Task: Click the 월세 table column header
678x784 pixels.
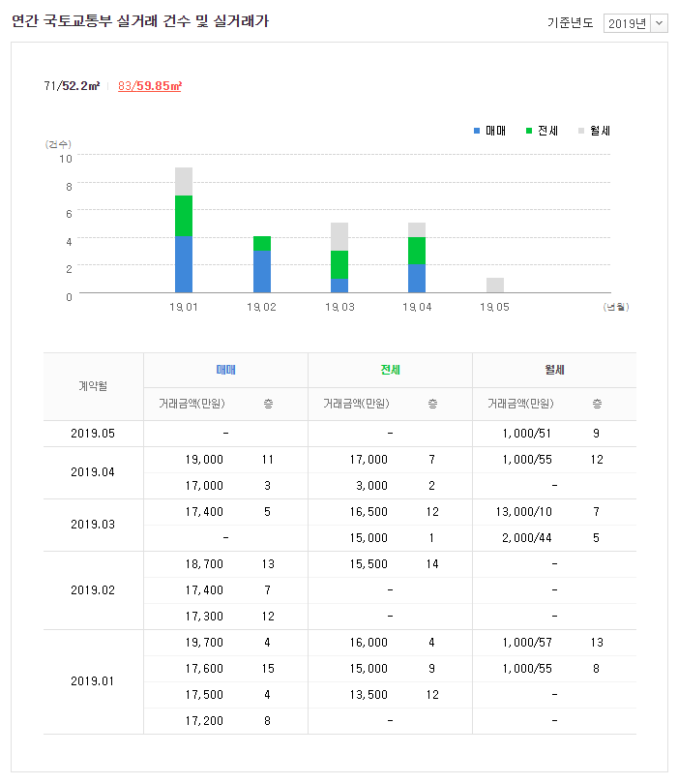Action: [x=554, y=370]
